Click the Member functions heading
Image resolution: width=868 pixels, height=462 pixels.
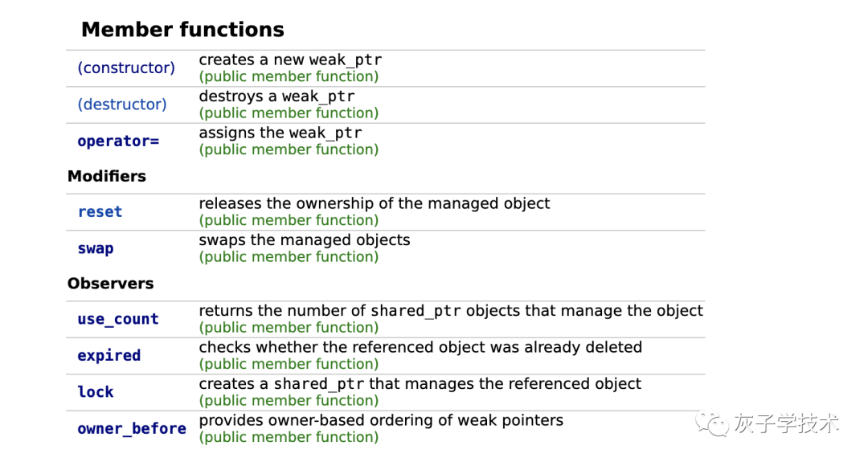coord(182,30)
